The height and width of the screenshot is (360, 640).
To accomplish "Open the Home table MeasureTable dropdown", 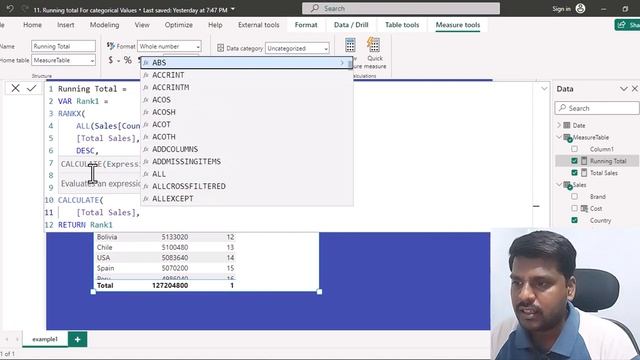I will pos(63,60).
